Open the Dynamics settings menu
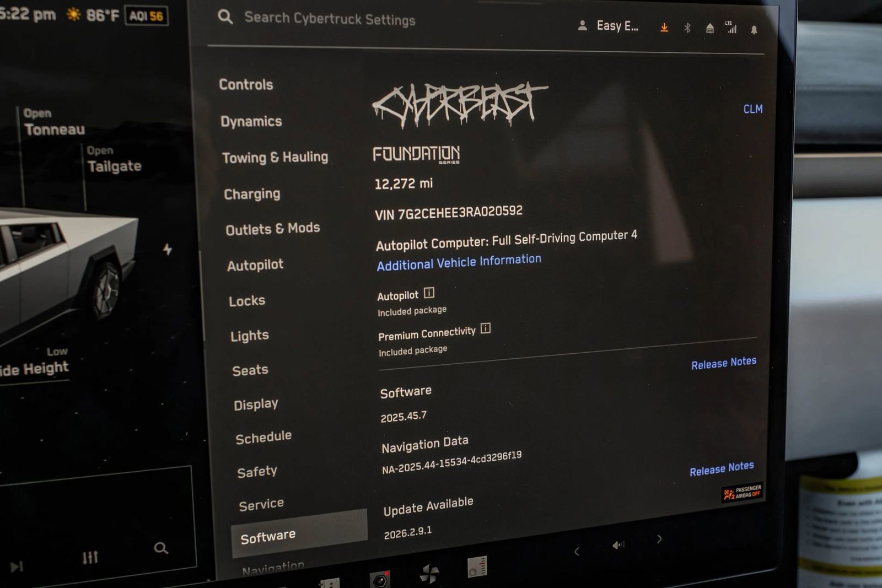Screen dimensions: 882x588 [x=251, y=121]
